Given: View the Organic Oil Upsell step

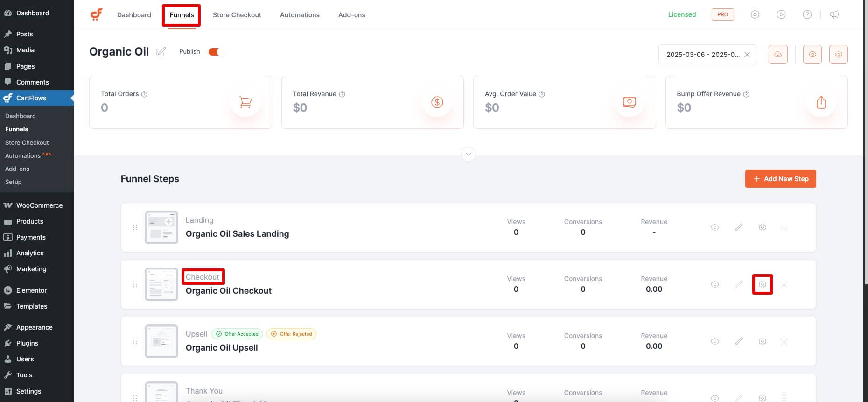Looking at the screenshot, I should point(715,341).
